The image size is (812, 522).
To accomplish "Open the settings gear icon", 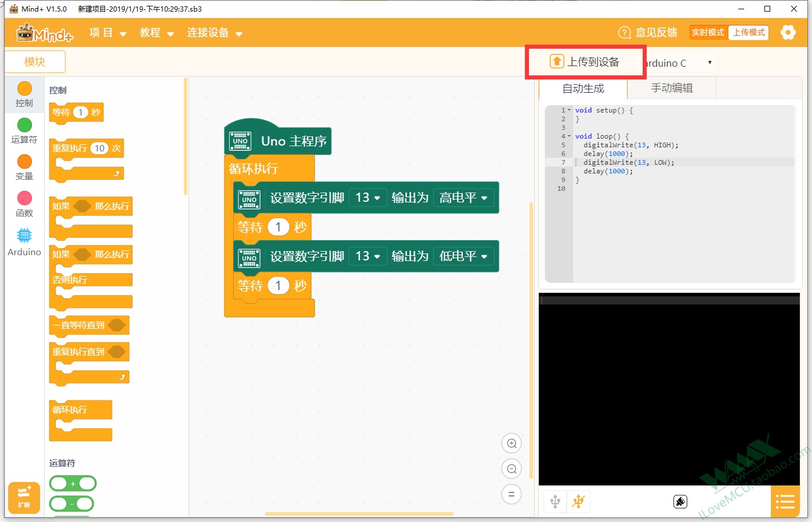I will 788,32.
